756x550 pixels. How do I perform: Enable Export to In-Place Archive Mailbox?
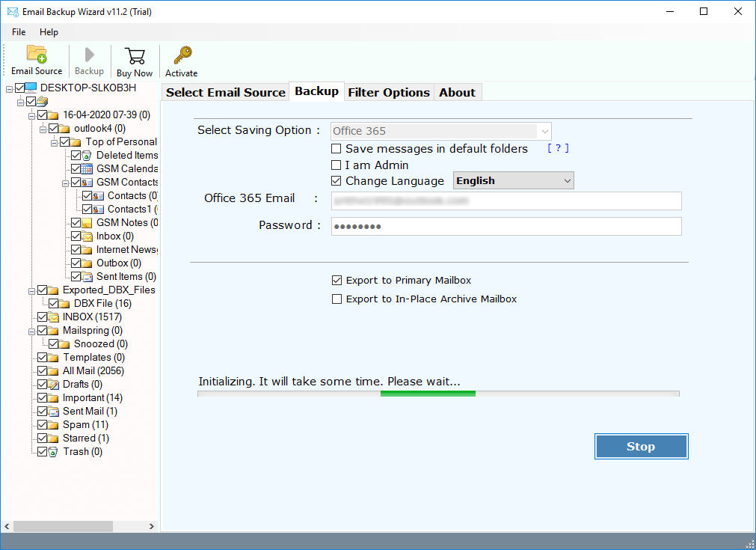tap(337, 299)
